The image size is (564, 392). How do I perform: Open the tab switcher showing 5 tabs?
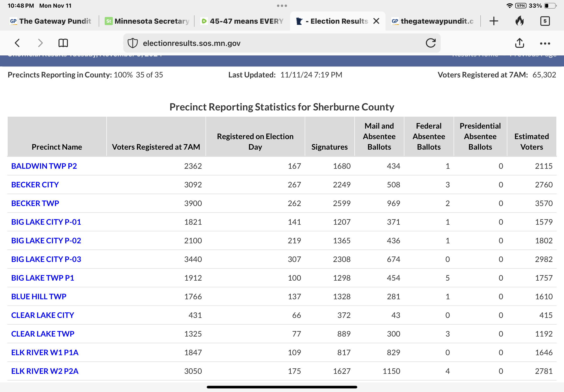[545, 21]
